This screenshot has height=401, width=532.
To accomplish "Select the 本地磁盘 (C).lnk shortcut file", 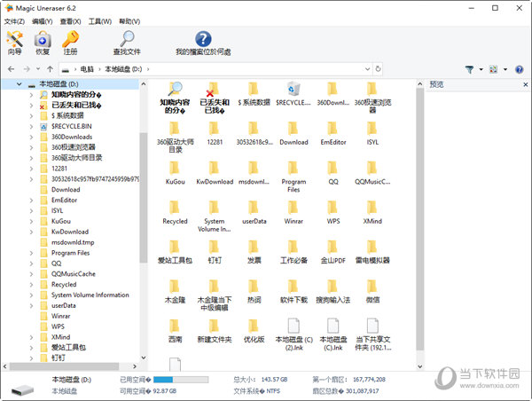I will [x=333, y=334].
